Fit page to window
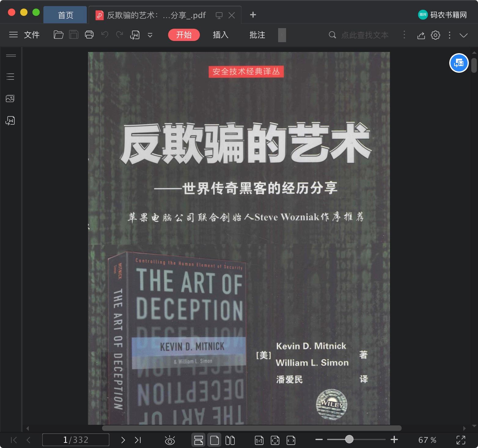 point(275,440)
